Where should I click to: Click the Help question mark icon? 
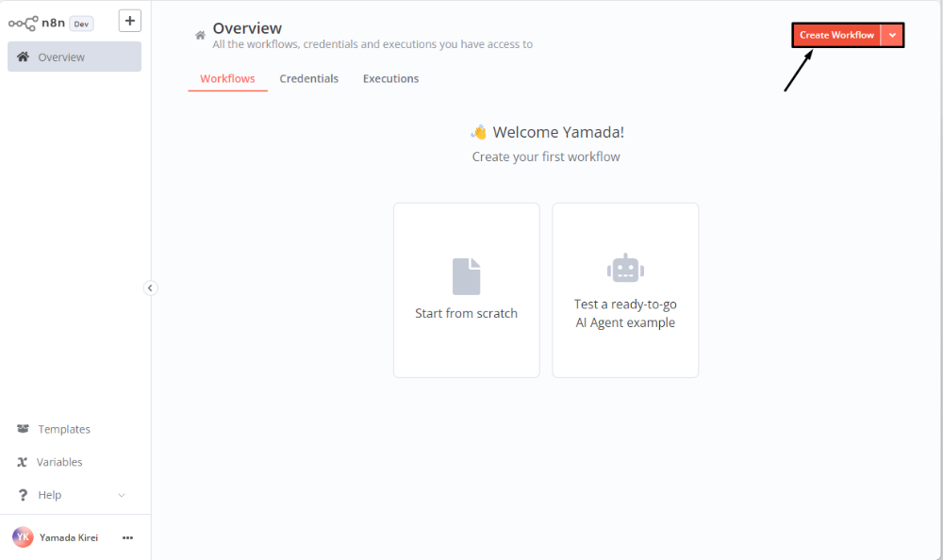(23, 495)
